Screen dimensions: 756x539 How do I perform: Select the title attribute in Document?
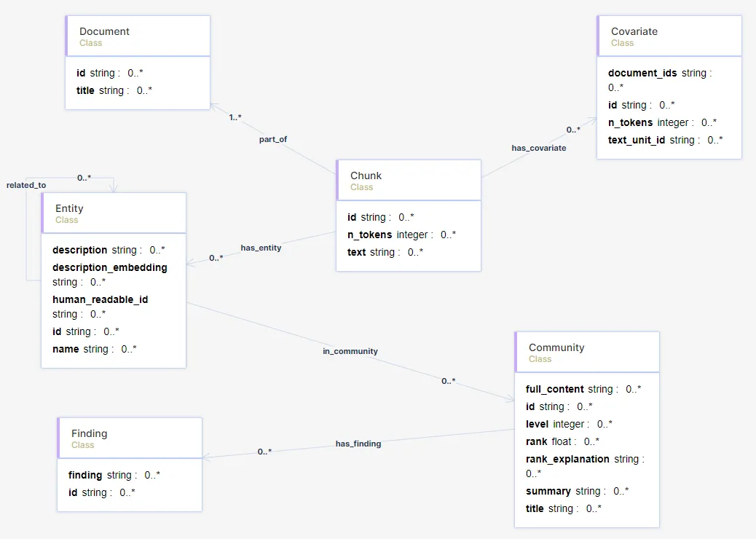pos(114,90)
